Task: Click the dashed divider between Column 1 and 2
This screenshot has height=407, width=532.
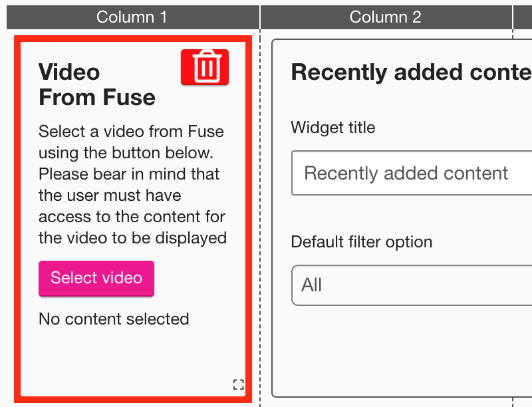Action: pyautogui.click(x=260, y=219)
